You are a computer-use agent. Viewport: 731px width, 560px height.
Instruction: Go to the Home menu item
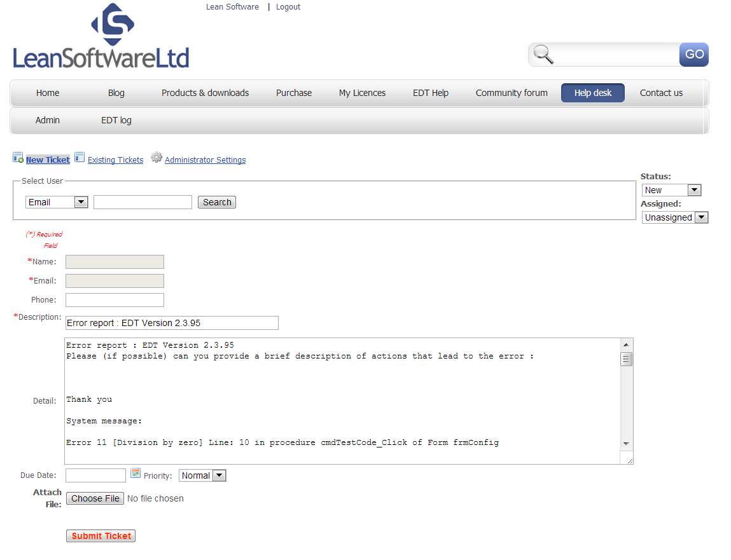point(48,93)
